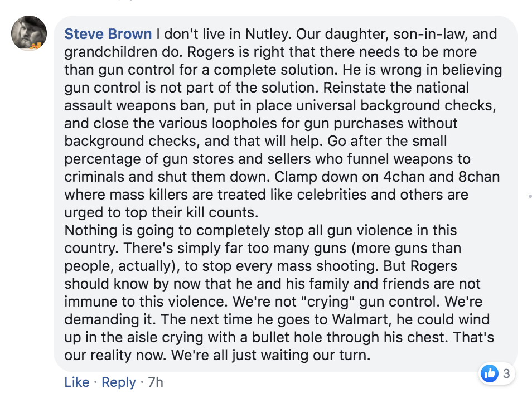This screenshot has height=398, width=532.
Task: Click the 7h comment timestamp
Action: coord(155,382)
